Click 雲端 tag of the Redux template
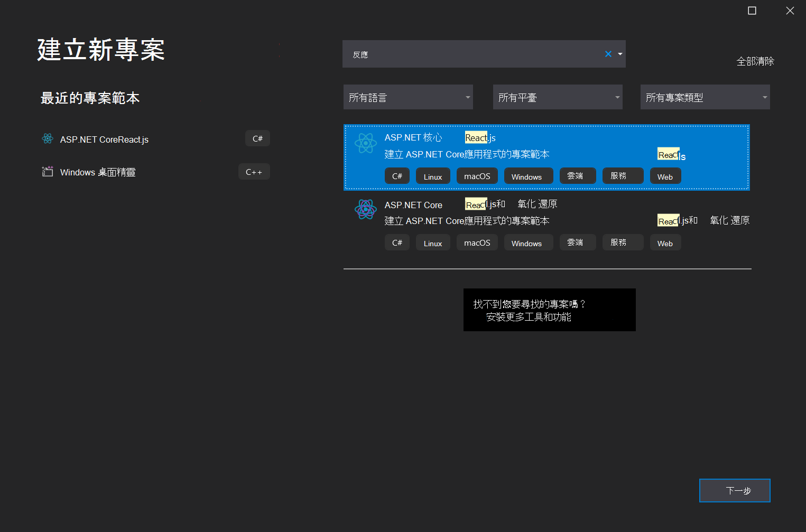 [x=578, y=242]
